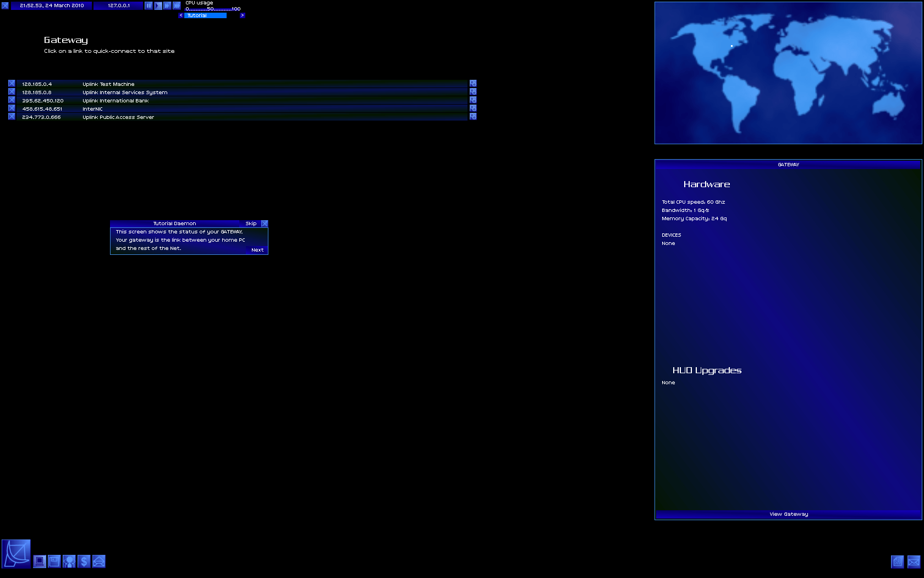Open the floppy disk memory icon
Viewport: 924px width, 578px height.
[54, 561]
